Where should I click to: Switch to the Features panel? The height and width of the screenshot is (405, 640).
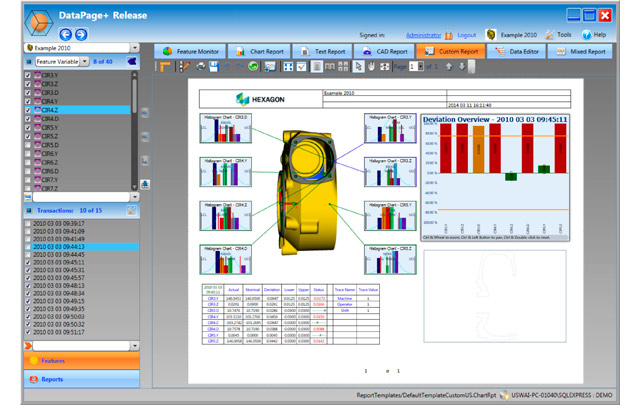pyautogui.click(x=82, y=361)
